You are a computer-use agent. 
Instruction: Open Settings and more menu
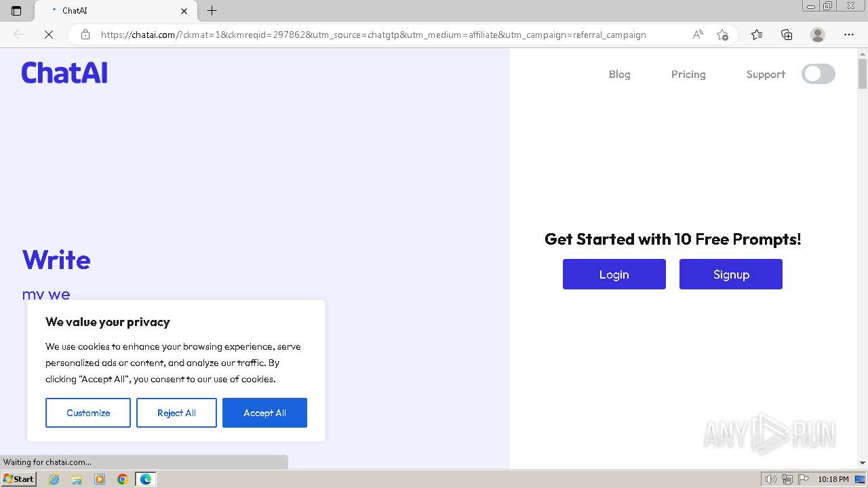[849, 35]
